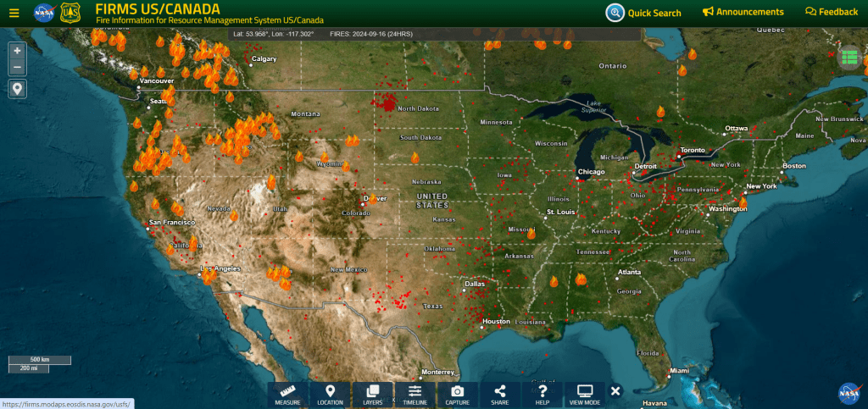Screen dimensions: 868x409
Task: Open the Layers panel
Action: coord(372,395)
